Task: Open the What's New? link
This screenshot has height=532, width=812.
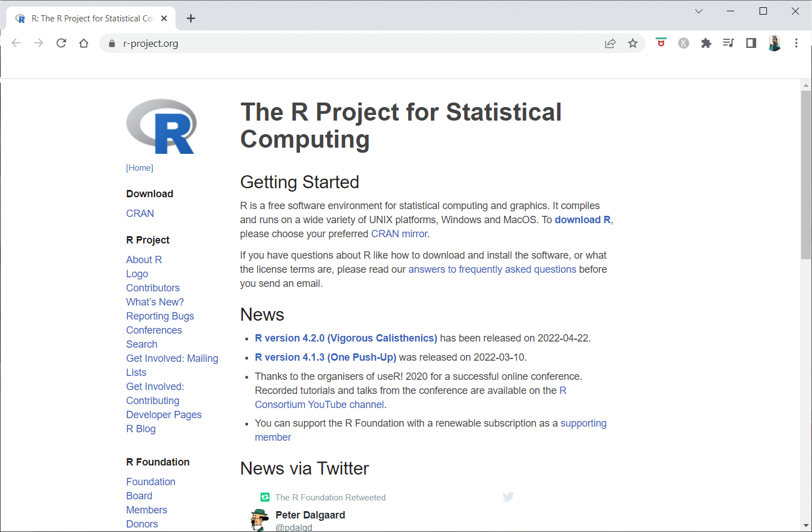Action: tap(155, 302)
